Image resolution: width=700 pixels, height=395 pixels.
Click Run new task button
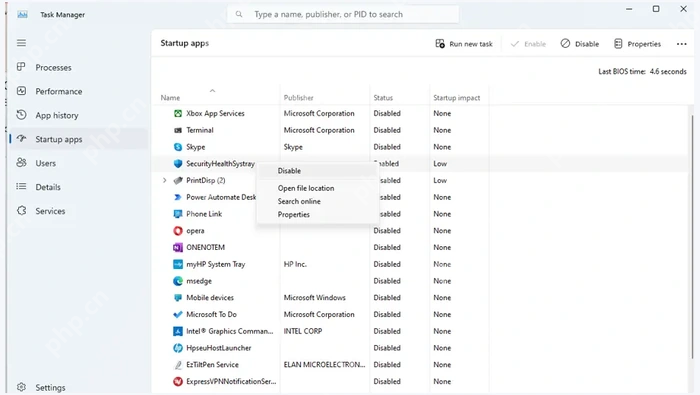point(464,44)
